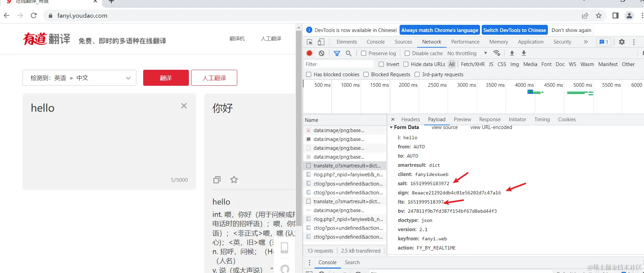The width and height of the screenshot is (644, 273).
Task: Stop recording the network log
Action: pos(310,53)
